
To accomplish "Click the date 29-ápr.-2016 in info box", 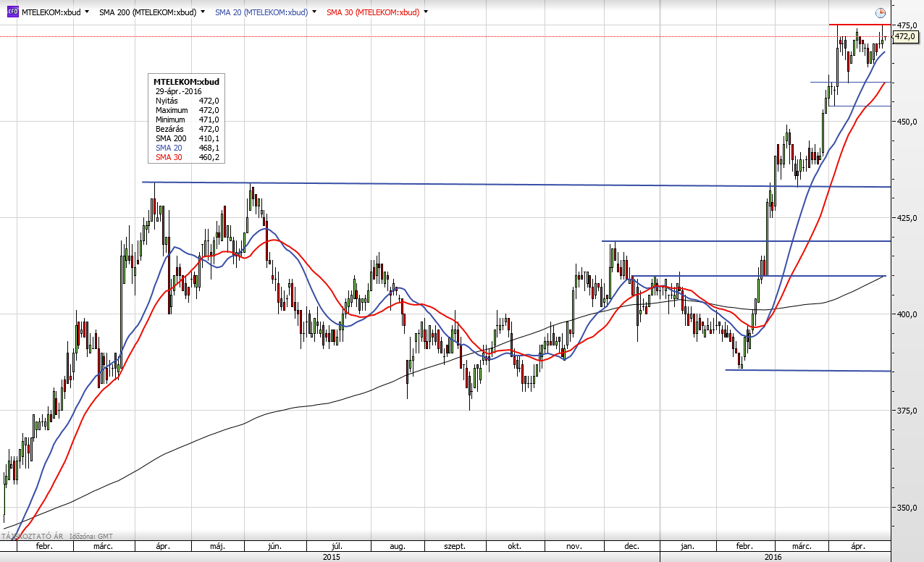I will coord(178,91).
